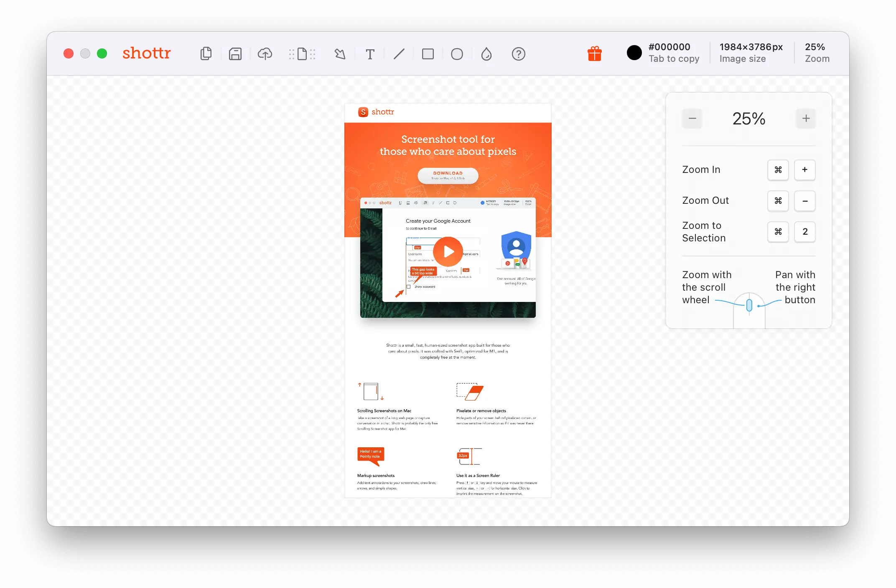Click the plus key beside Zoom In
896x588 pixels.
[805, 170]
